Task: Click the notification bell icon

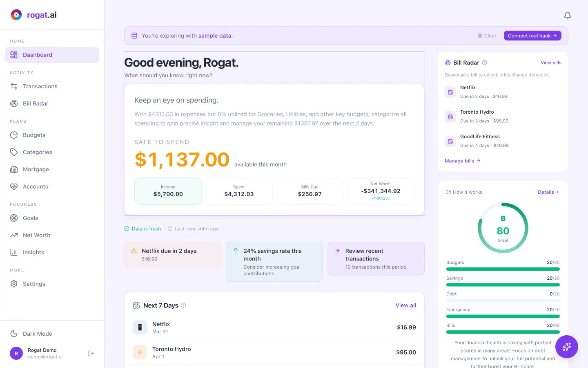Action: click(x=568, y=15)
